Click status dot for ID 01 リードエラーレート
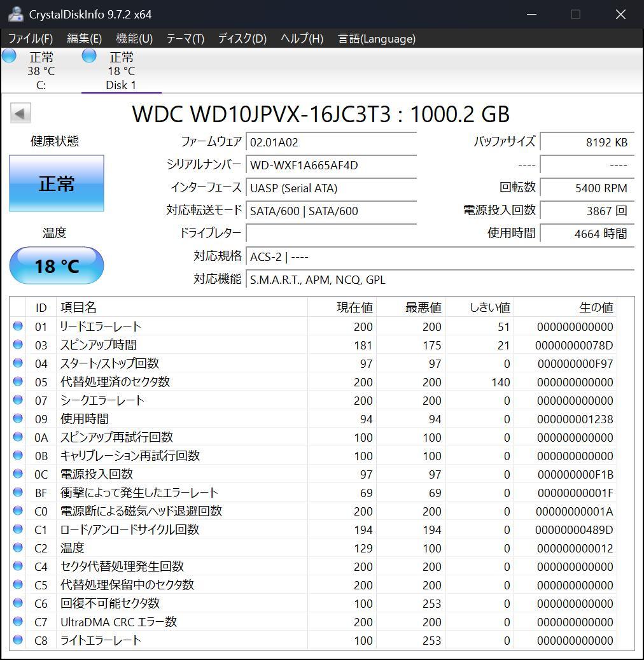 pos(18,326)
